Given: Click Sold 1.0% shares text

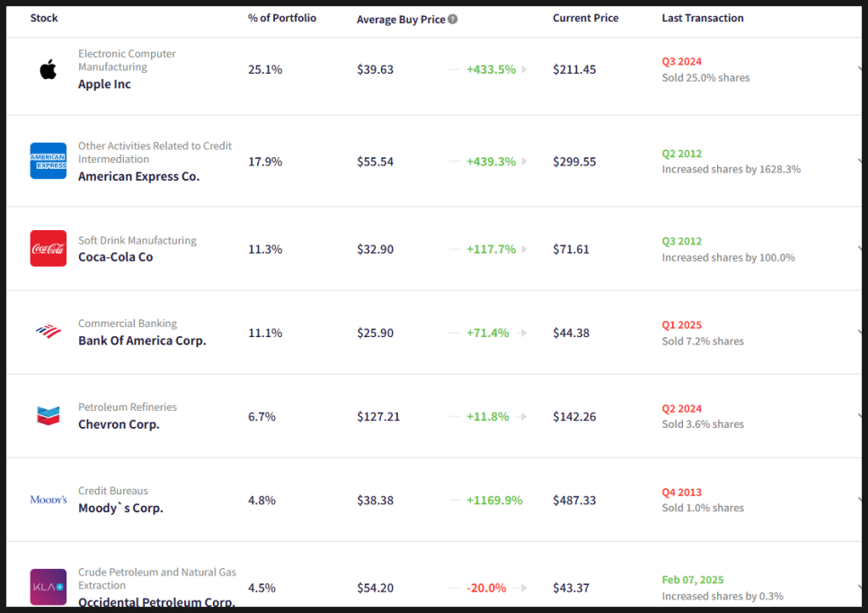Looking at the screenshot, I should coord(703,508).
